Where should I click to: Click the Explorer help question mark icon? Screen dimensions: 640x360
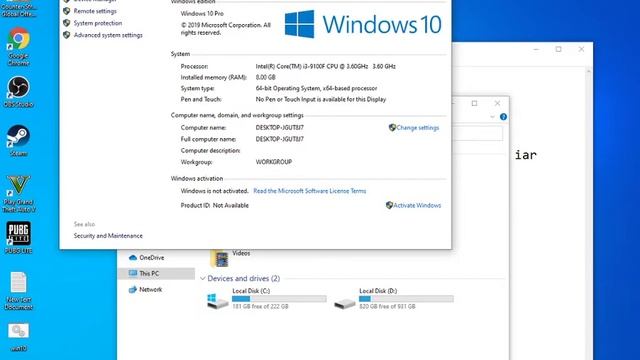[503, 117]
